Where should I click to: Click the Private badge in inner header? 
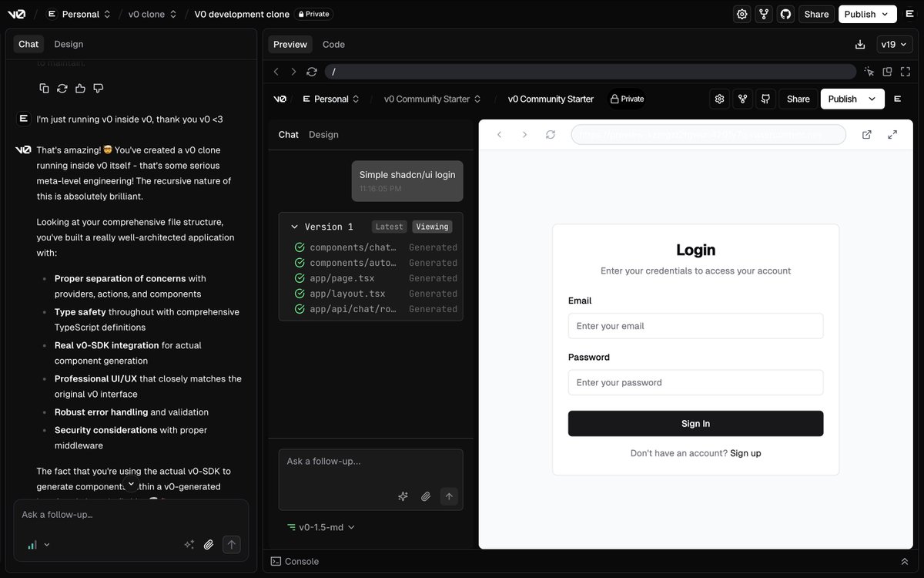pos(627,99)
